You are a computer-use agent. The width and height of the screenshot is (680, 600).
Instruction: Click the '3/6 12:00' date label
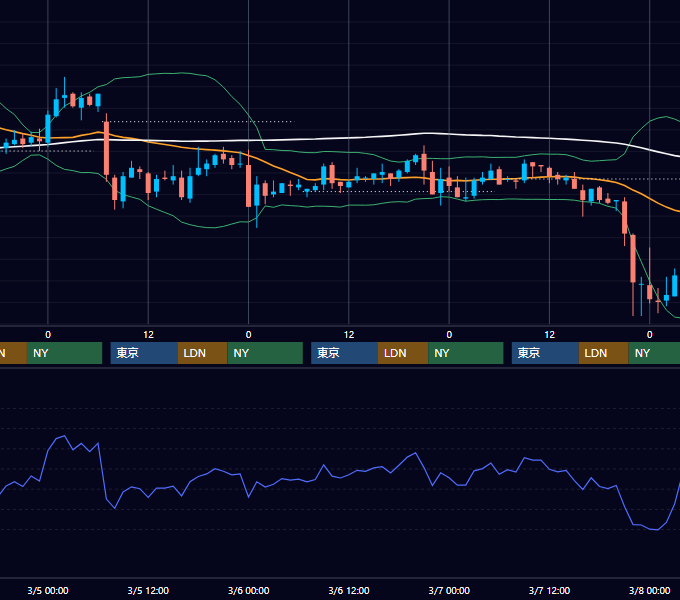point(349,590)
